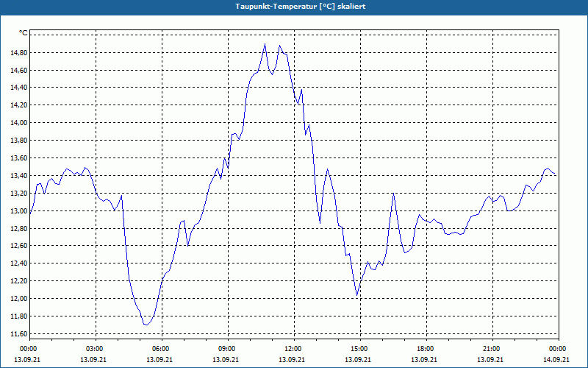
Task: Click the curve's minimum point near 05:15
Action: [x=146, y=325]
